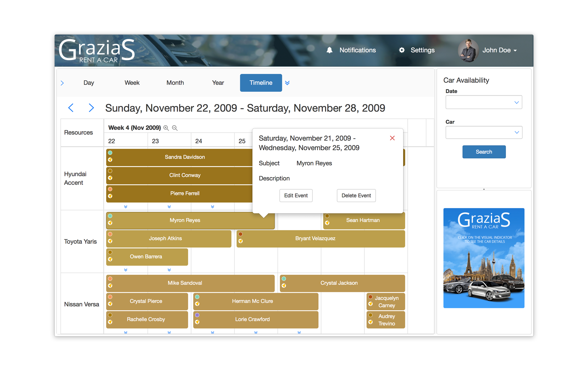Click the teal status dot on Sandra Davidson
Screen dimensions: 588x372
click(110, 153)
